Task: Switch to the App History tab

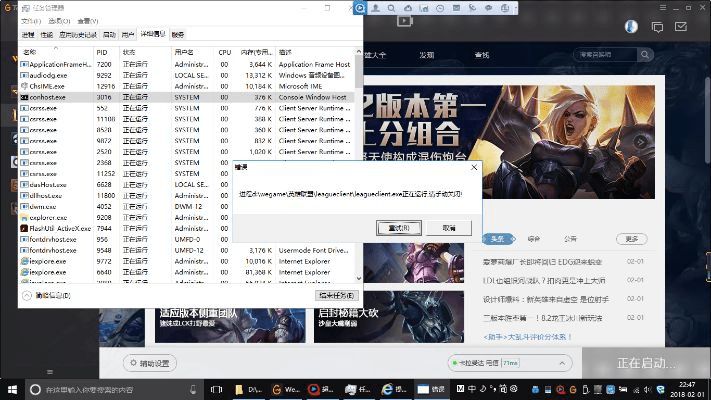Action: coord(78,35)
